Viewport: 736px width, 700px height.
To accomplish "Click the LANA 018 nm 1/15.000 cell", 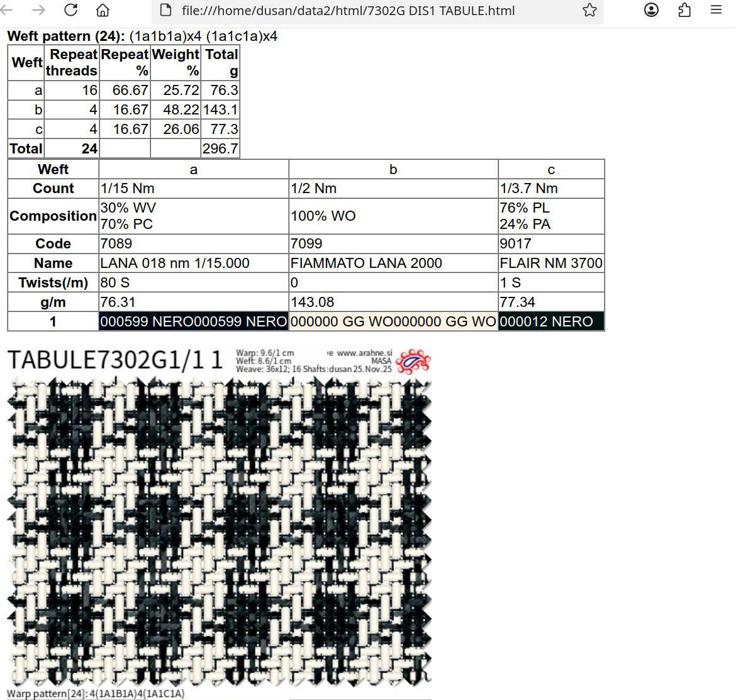I will coord(175,263).
